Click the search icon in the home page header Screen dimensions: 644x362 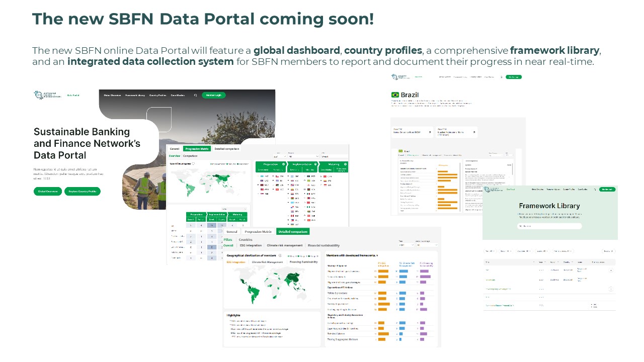[195, 95]
